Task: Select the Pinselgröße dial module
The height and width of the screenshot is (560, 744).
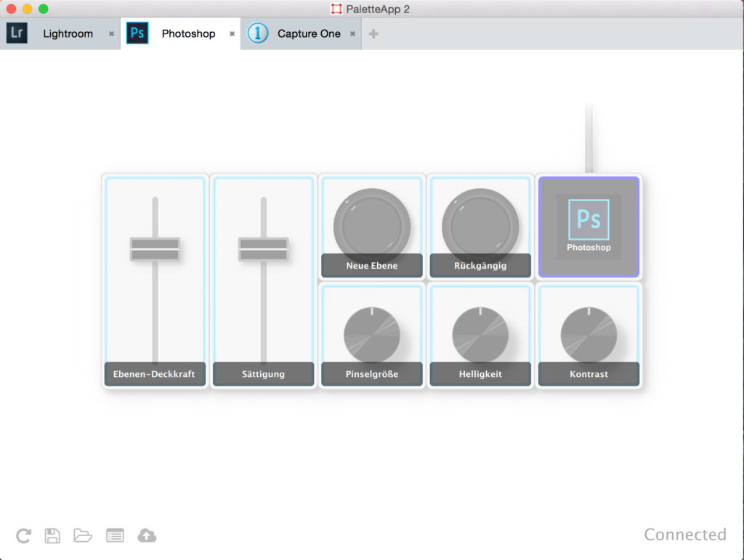Action: point(372,335)
